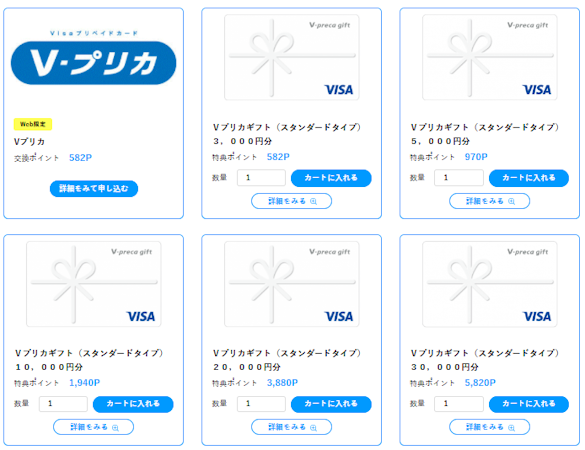View details of the 20,000 yen gift
The image size is (585, 450).
click(291, 427)
